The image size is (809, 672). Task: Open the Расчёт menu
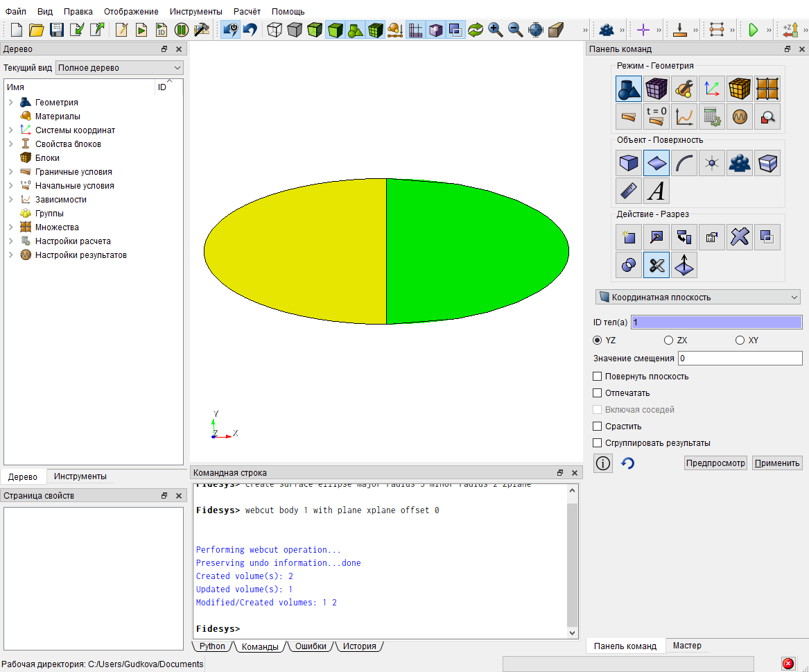(x=247, y=11)
